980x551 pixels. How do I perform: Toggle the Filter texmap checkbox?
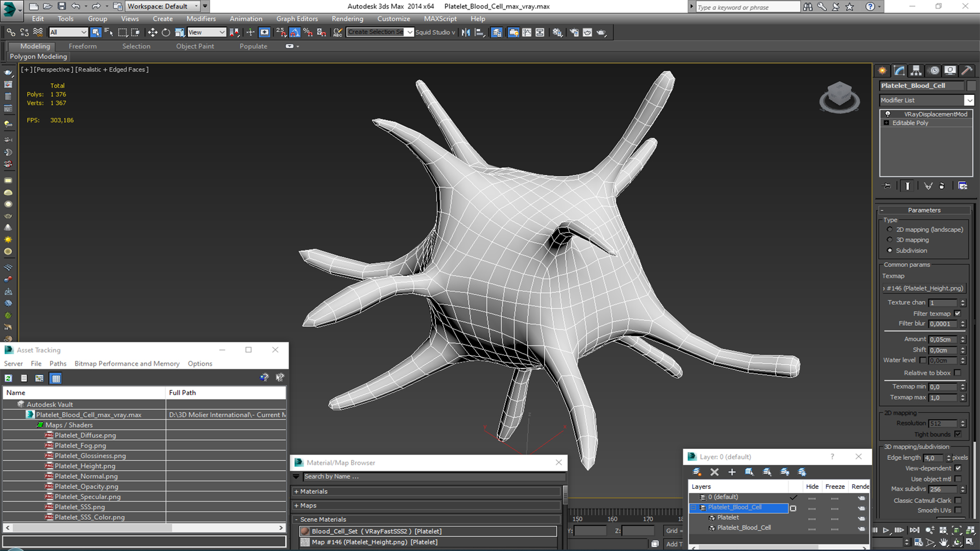click(958, 313)
